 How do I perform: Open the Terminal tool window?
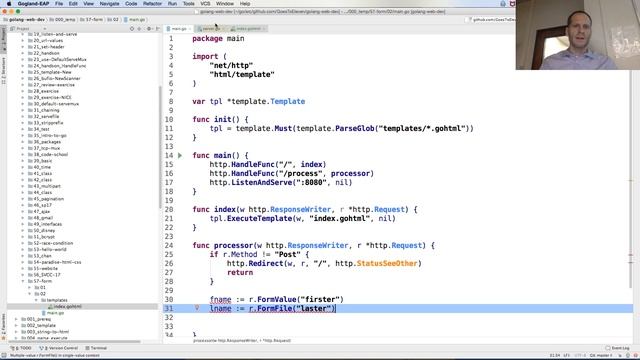[x=96, y=348]
